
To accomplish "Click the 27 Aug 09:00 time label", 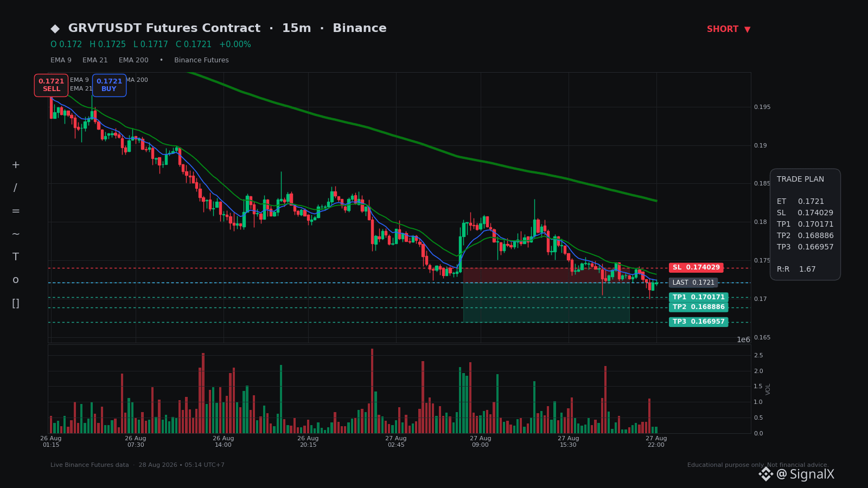I will coord(481,442).
